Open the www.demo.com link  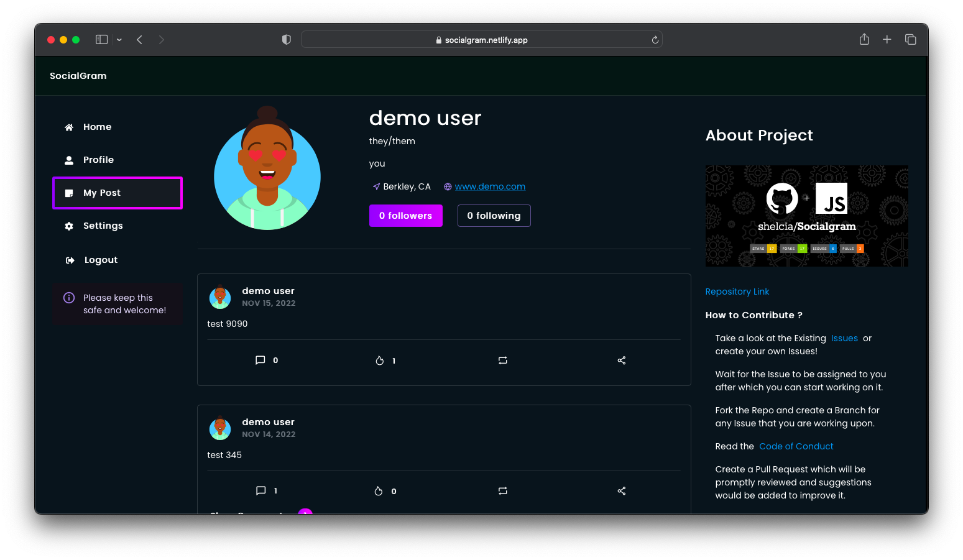tap(490, 186)
